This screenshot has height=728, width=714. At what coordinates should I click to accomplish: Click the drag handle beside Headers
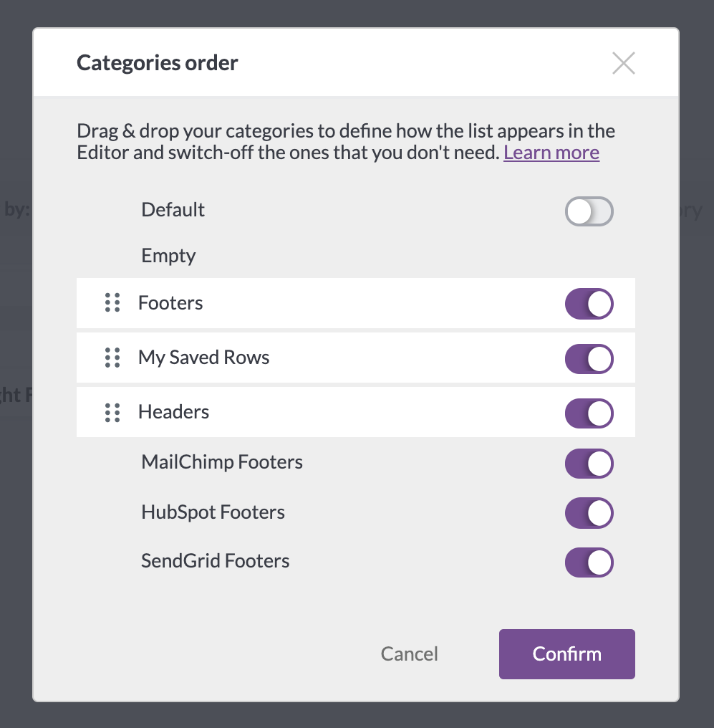point(112,412)
